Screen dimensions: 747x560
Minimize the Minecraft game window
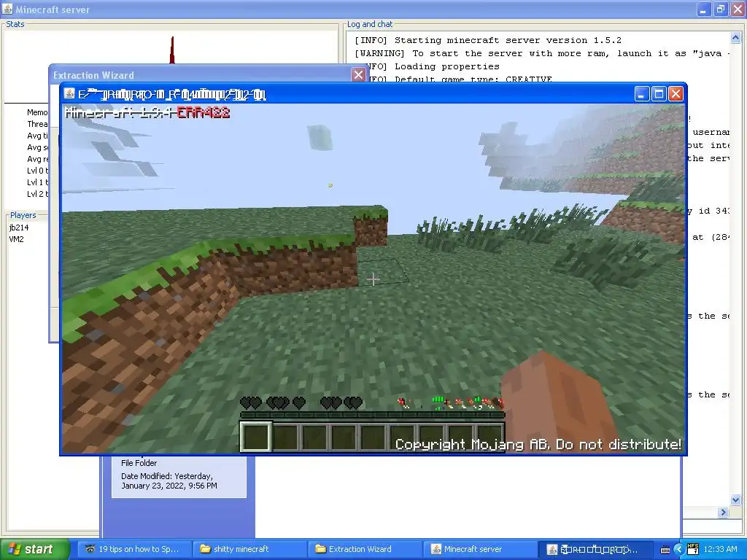pyautogui.click(x=642, y=94)
